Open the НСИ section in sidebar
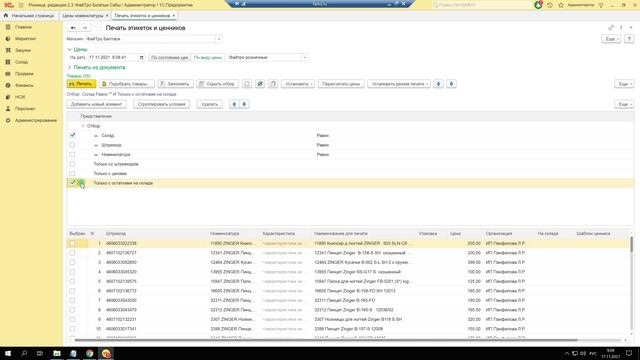Viewport: 640px width, 360px height. tap(20, 97)
